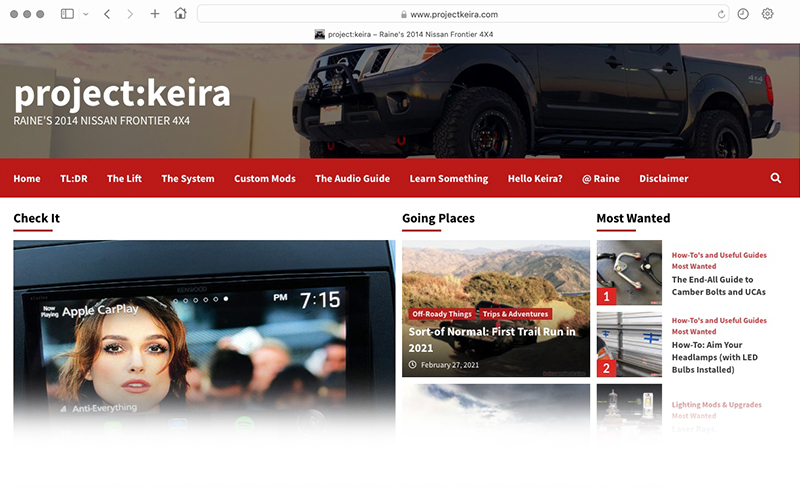Expand the sidebar options chevron

(x=86, y=14)
